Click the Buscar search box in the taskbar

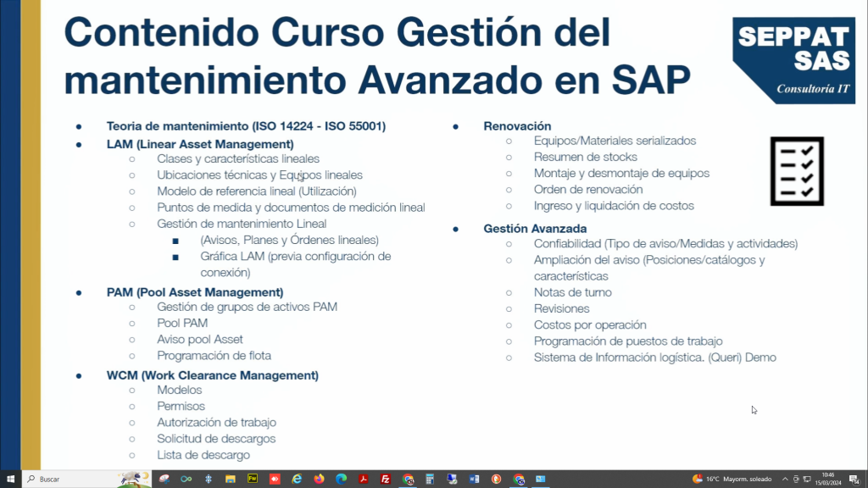pos(86,480)
